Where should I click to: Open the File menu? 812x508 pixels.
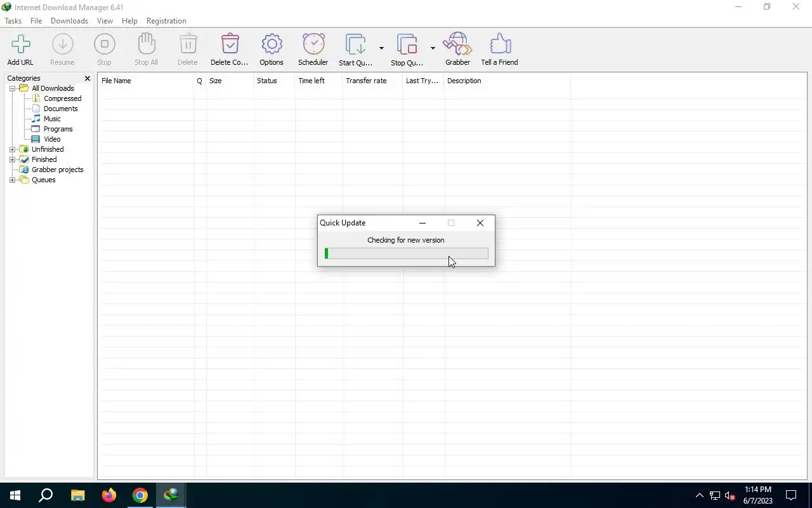click(36, 21)
